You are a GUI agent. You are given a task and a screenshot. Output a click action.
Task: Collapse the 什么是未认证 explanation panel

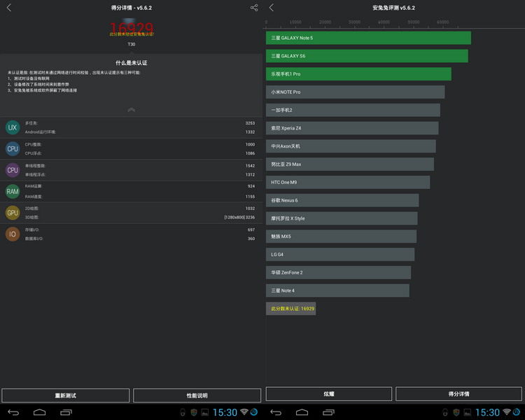click(131, 110)
